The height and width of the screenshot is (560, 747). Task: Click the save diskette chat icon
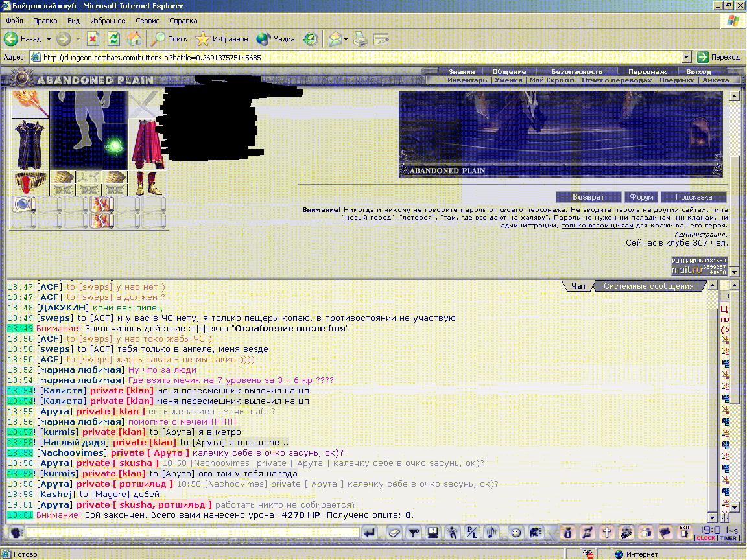(433, 532)
